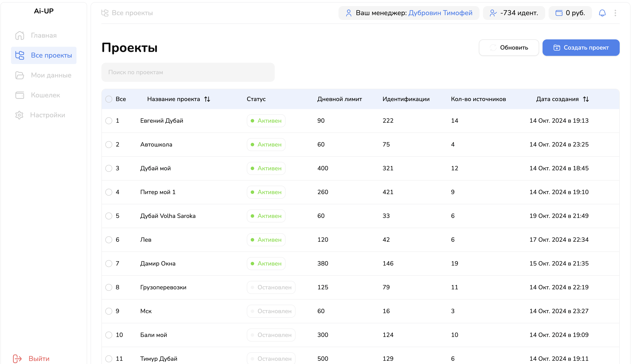Select the row checkbox for Евгений Дубай

coord(109,121)
